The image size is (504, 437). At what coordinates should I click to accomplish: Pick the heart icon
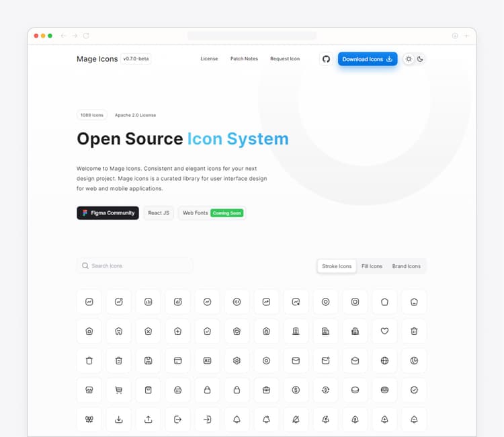(x=384, y=331)
